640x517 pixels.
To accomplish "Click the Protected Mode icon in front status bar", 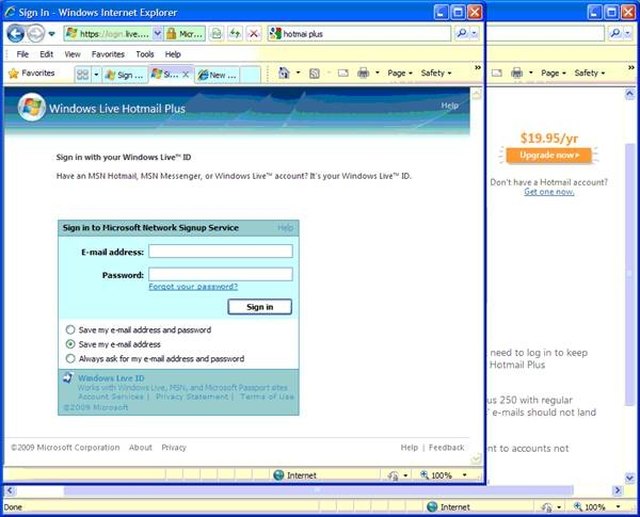I will [393, 475].
